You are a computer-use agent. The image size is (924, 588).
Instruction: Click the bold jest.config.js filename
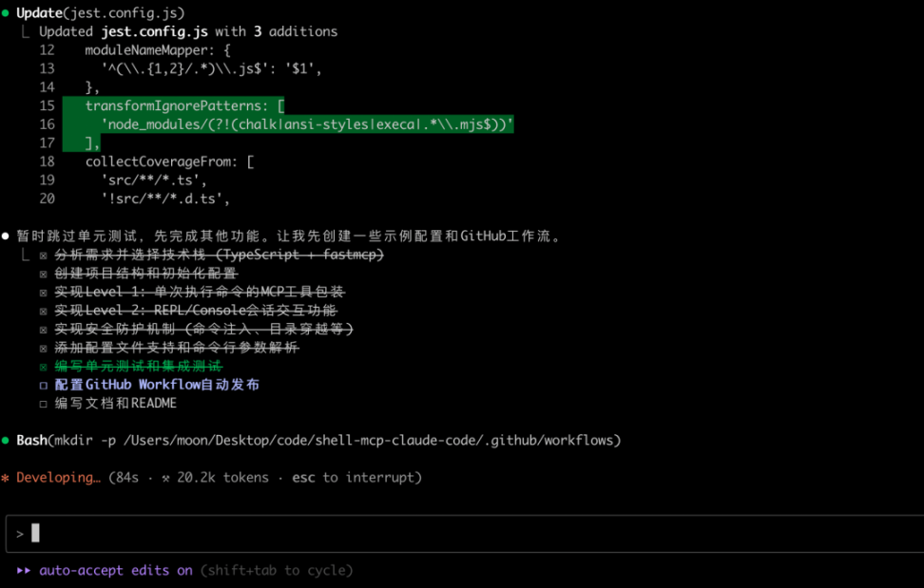click(146, 31)
